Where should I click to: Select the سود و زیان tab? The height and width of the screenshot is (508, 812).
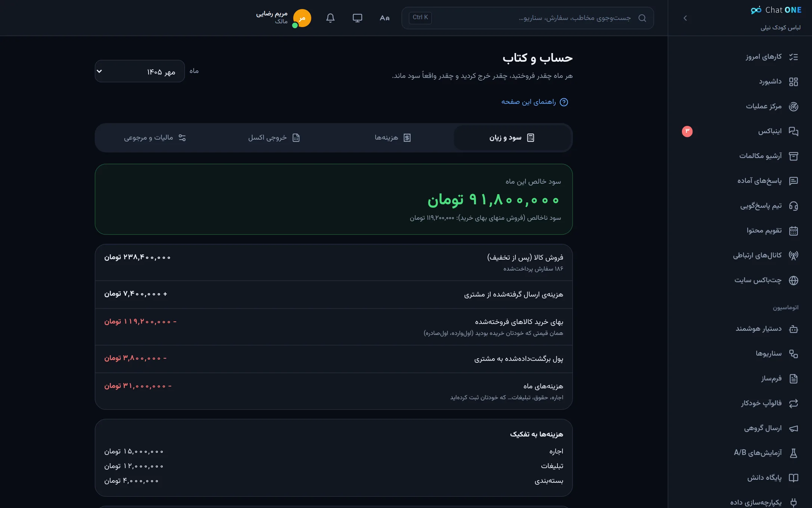pos(512,138)
